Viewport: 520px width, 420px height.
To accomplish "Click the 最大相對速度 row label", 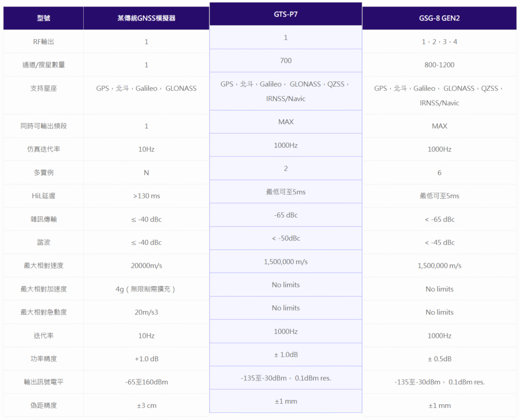I will coord(44,266).
